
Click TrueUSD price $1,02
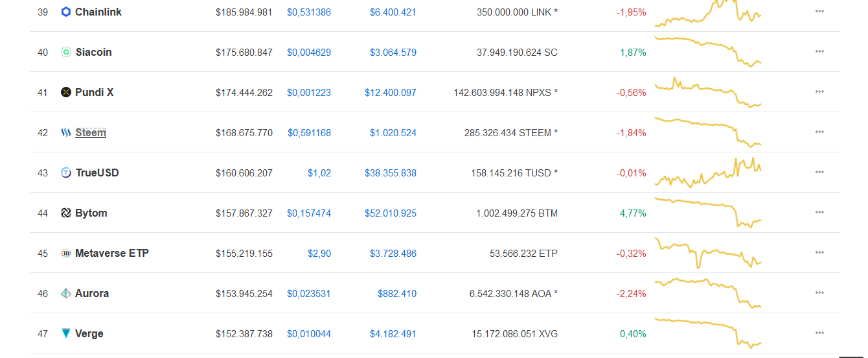[319, 173]
